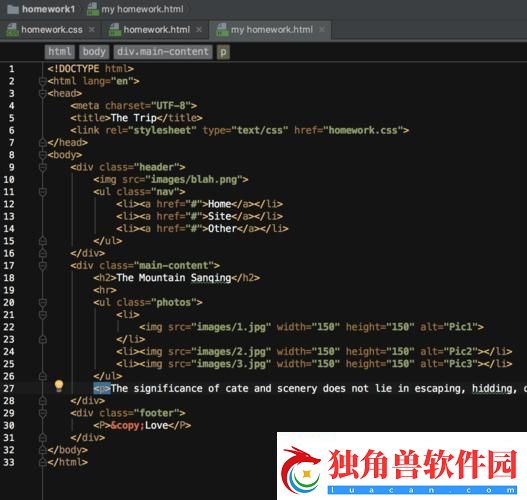Open the light bulb quick-fix on line 27
The image size is (527, 500).
[59, 386]
